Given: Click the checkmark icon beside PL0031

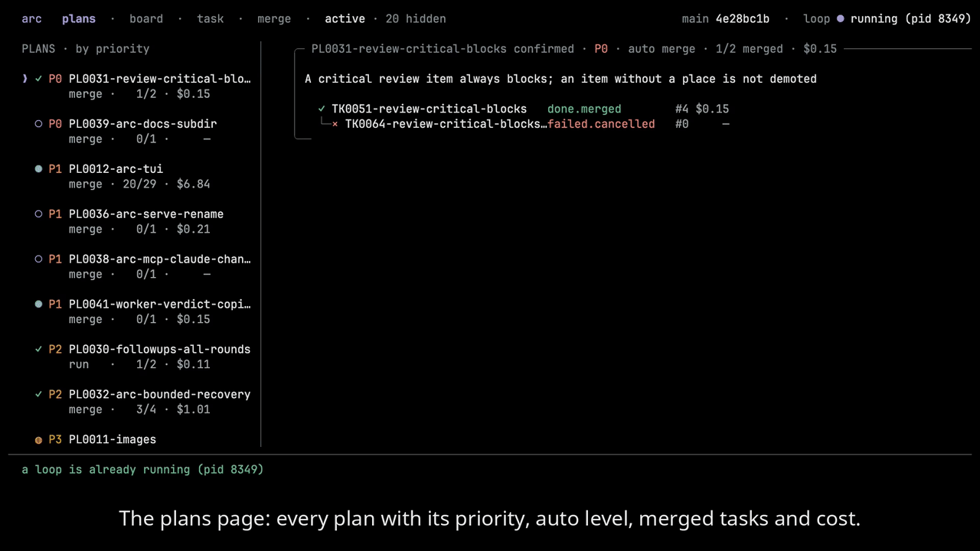Looking at the screenshot, I should point(38,79).
